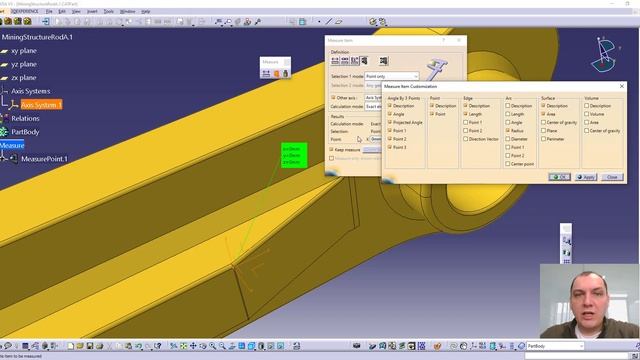The width and height of the screenshot is (640, 360).
Task: Open the Edit menu
Action: tap(62, 11)
